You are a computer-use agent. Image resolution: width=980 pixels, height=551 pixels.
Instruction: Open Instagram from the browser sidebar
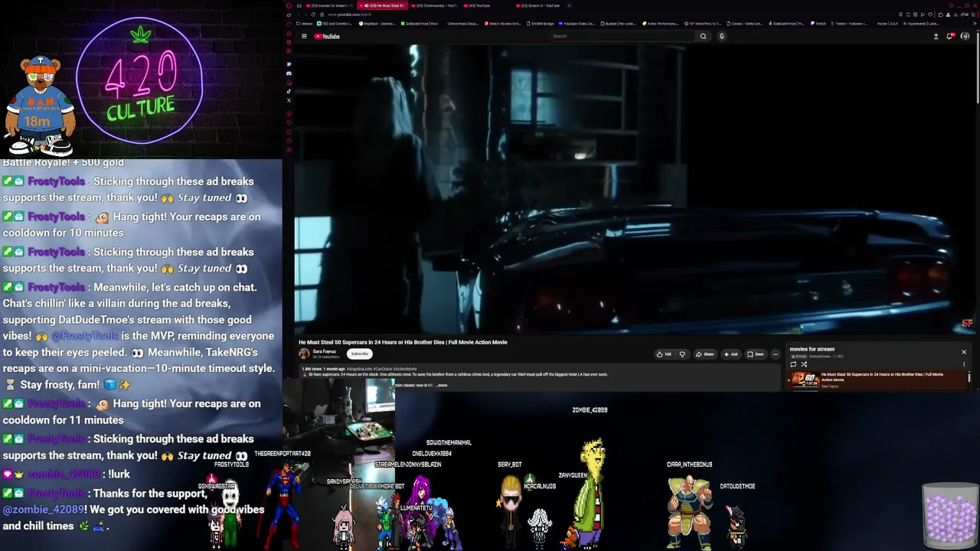[289, 83]
